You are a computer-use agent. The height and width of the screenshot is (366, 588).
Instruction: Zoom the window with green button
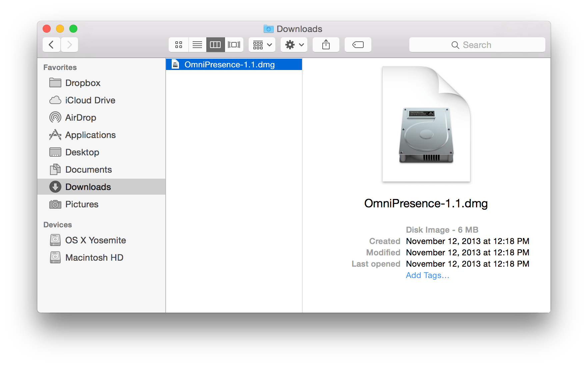point(73,29)
